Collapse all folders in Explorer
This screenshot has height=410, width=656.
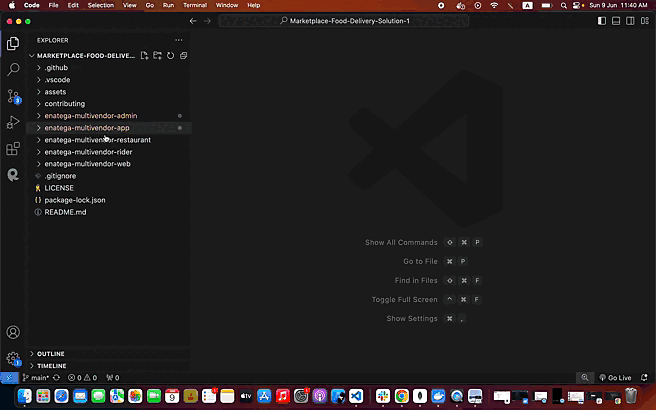pos(184,56)
